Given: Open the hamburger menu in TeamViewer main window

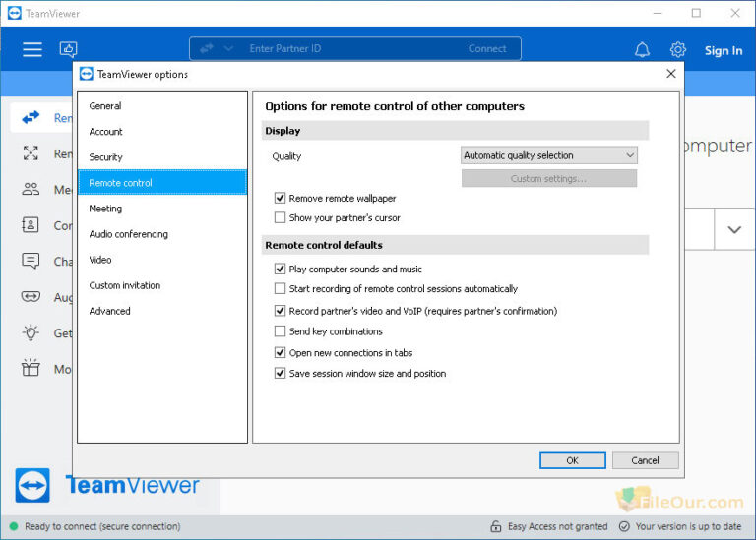Looking at the screenshot, I should (x=32, y=49).
